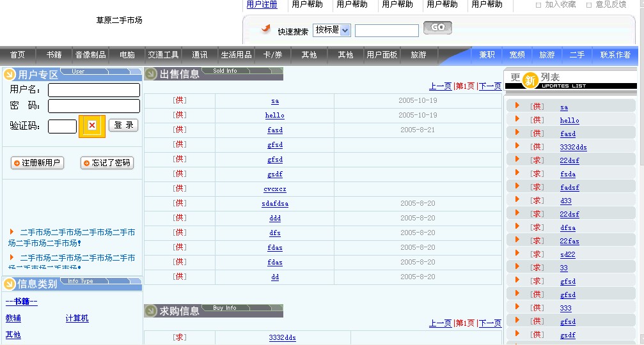Click the orange triangle beside hello in updates list

tap(517, 119)
